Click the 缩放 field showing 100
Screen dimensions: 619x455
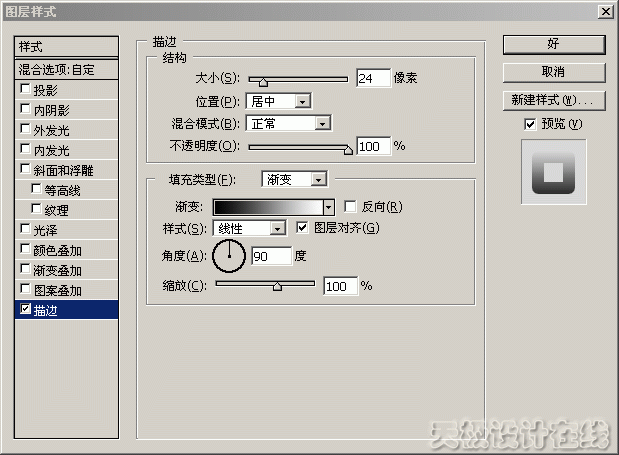(x=341, y=286)
